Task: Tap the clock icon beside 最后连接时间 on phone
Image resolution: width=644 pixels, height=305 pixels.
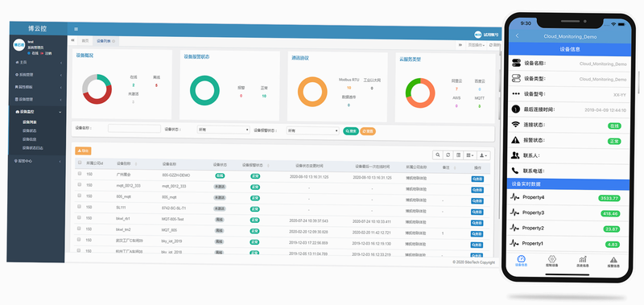Action: [x=516, y=109]
